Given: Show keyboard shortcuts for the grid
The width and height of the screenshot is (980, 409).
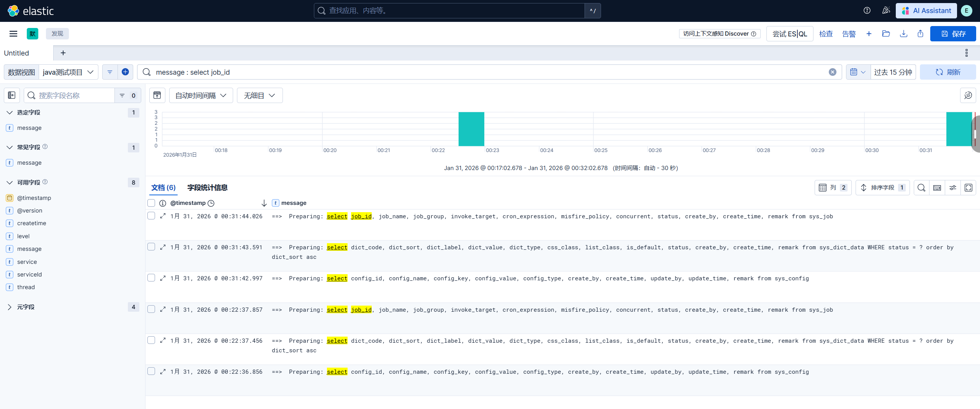Looking at the screenshot, I should 937,188.
